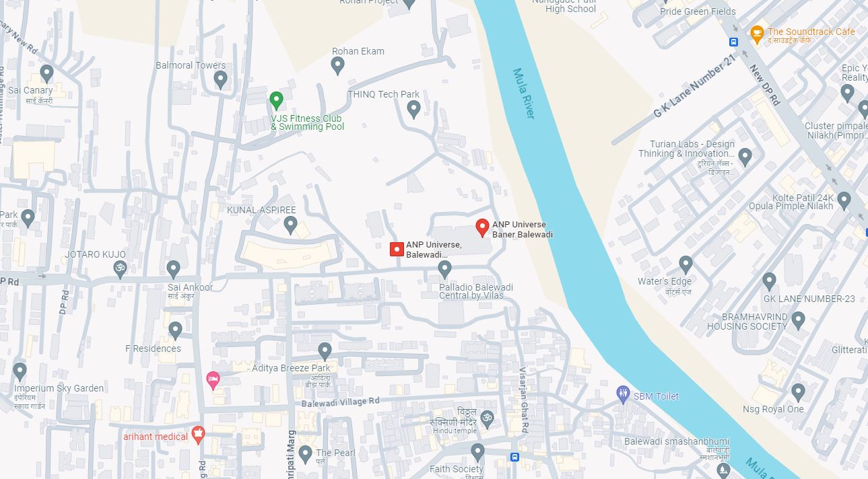868x479 pixels.
Task: Click the red ANP Universe Baner Balewadi pin
Action: click(482, 228)
